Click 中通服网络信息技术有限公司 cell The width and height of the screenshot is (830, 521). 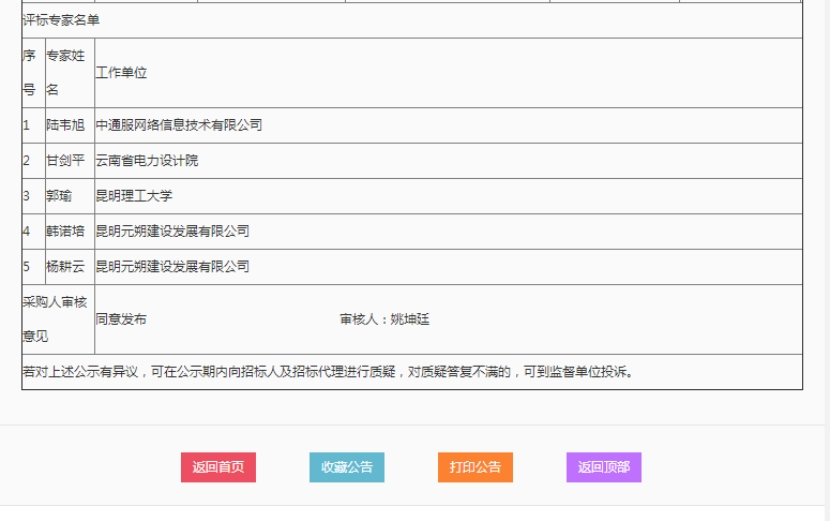179,125
